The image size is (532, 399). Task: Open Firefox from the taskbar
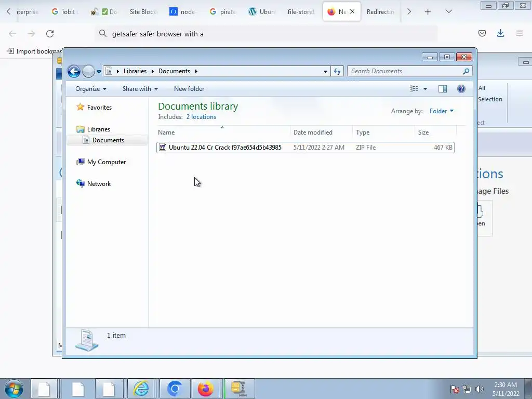206,389
